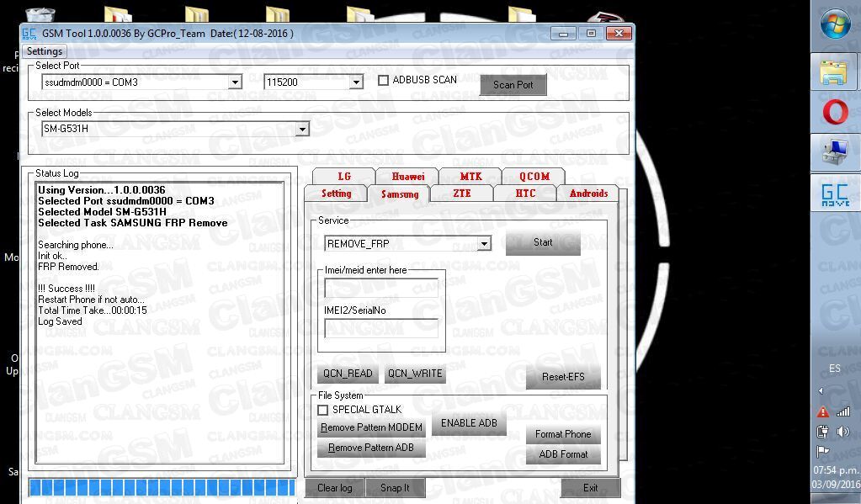Image resolution: width=861 pixels, height=504 pixels.
Task: Switch to the ZTE tab
Action: pyautogui.click(x=462, y=194)
